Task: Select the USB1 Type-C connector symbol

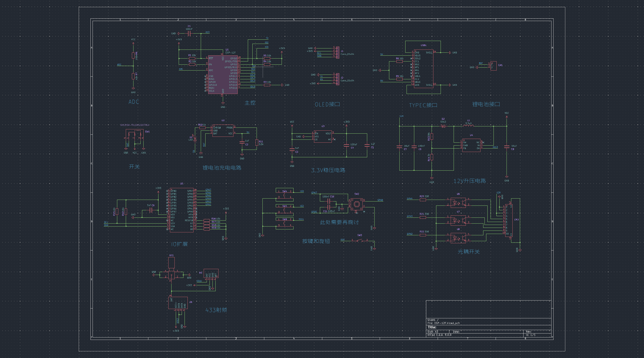Action: tap(423, 69)
